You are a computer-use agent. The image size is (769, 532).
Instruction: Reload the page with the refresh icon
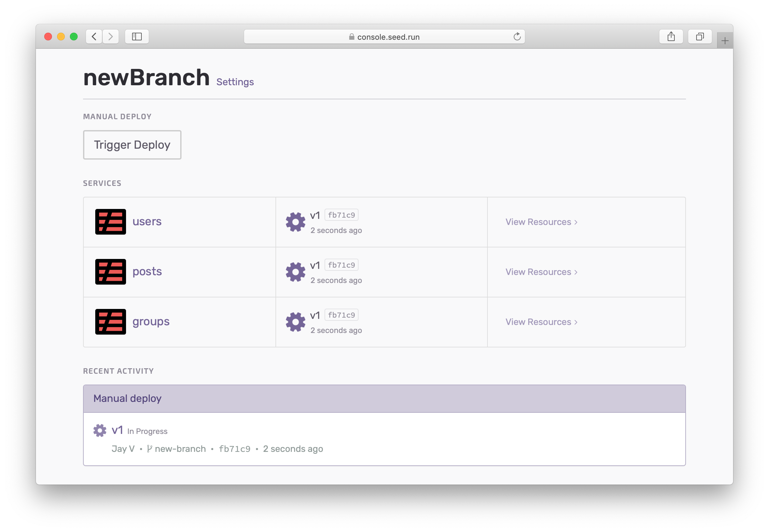tap(517, 37)
